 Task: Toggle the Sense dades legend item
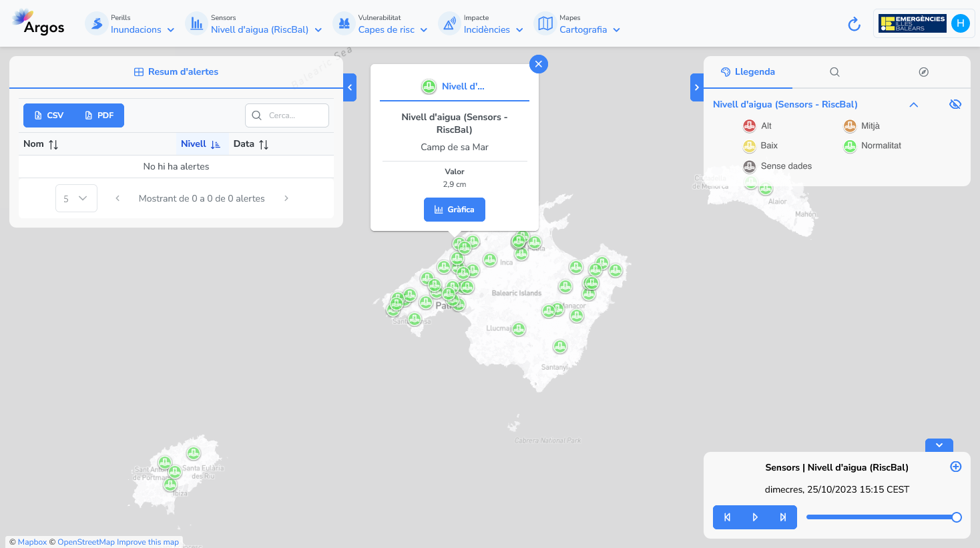(x=778, y=166)
